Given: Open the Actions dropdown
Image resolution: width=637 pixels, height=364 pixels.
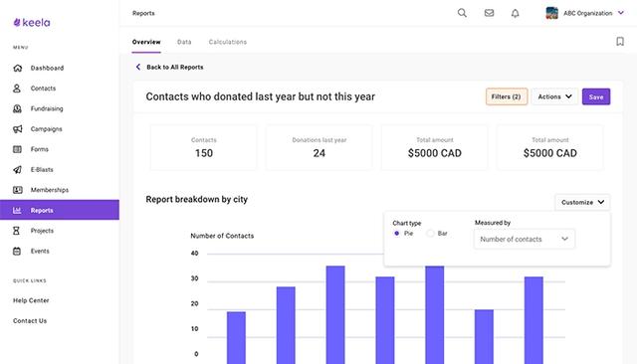Looking at the screenshot, I should pyautogui.click(x=554, y=96).
